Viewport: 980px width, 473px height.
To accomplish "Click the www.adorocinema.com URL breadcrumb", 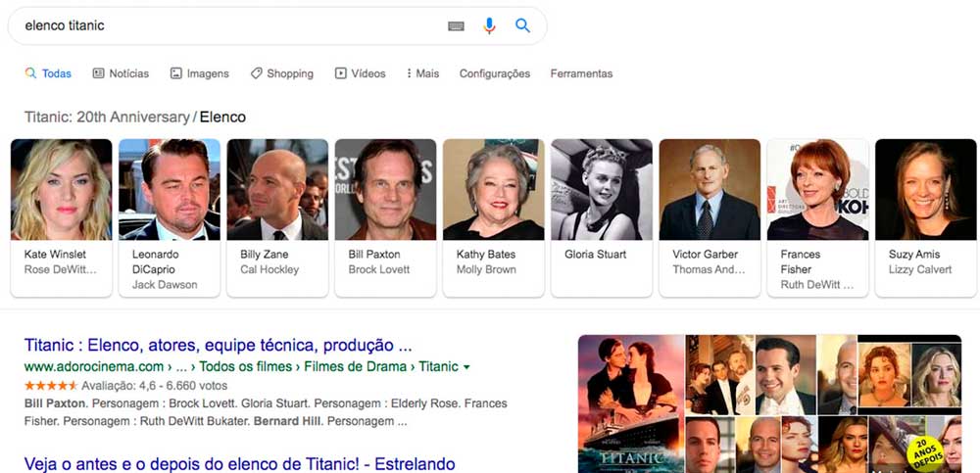I will (94, 367).
